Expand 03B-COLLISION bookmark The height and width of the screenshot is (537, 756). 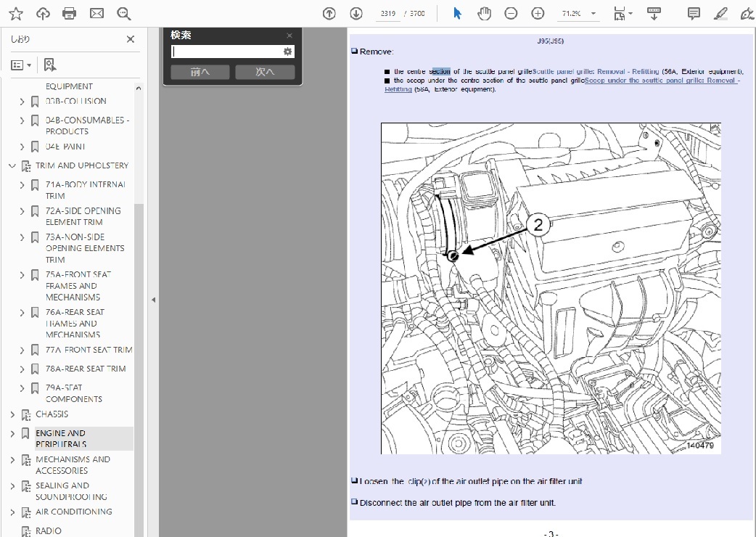(22, 101)
